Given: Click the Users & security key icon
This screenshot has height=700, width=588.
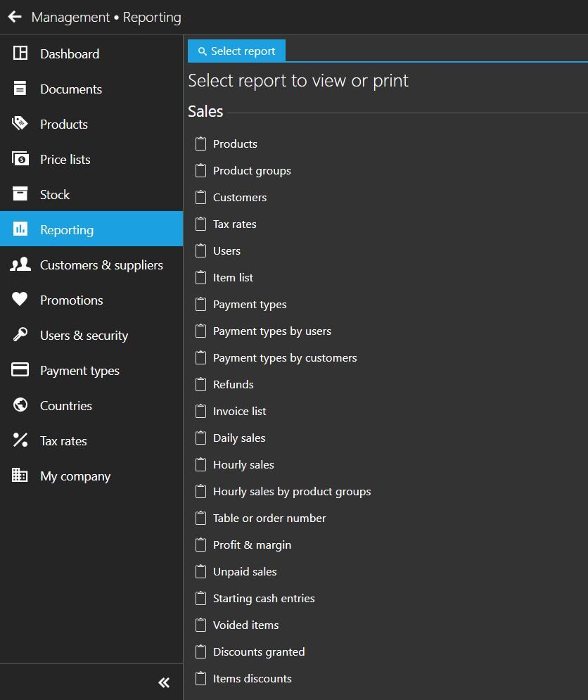Looking at the screenshot, I should point(20,335).
